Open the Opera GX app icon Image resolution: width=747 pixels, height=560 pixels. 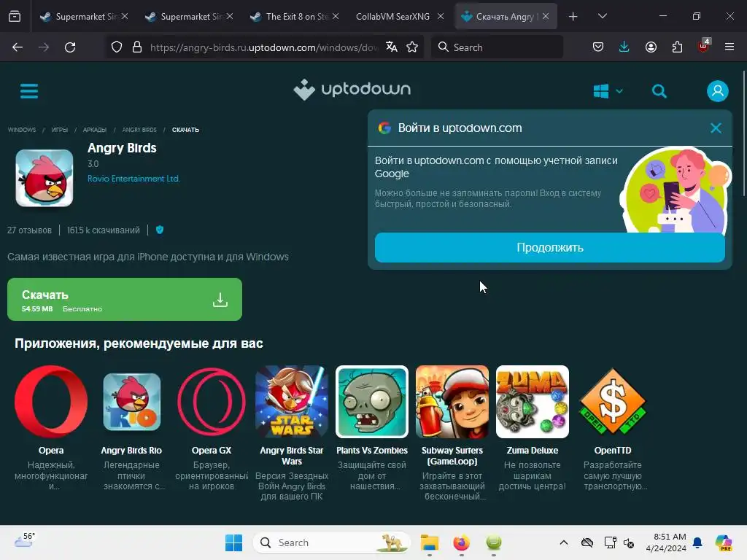click(x=212, y=402)
